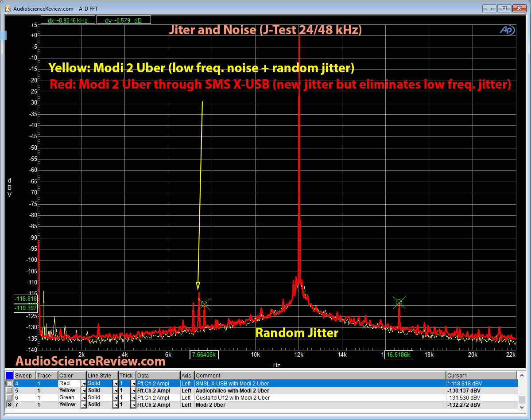Click the Fft.Ch.2 Ampl data cell in sweep 5

point(158,390)
